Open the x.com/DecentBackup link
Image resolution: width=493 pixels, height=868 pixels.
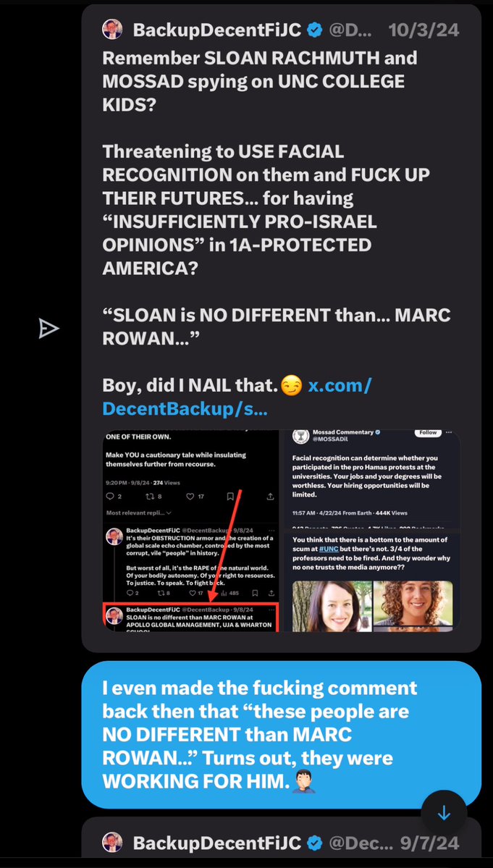237,397
